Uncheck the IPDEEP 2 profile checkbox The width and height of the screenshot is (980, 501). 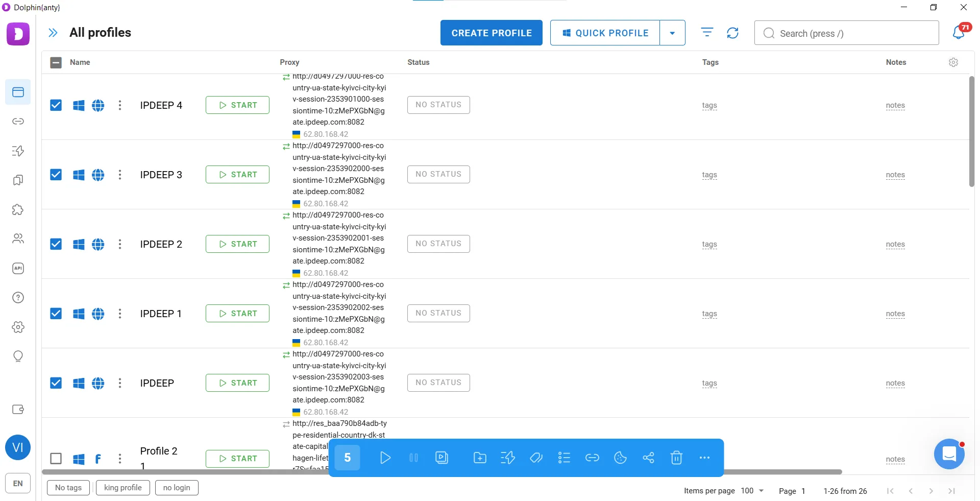pos(56,244)
